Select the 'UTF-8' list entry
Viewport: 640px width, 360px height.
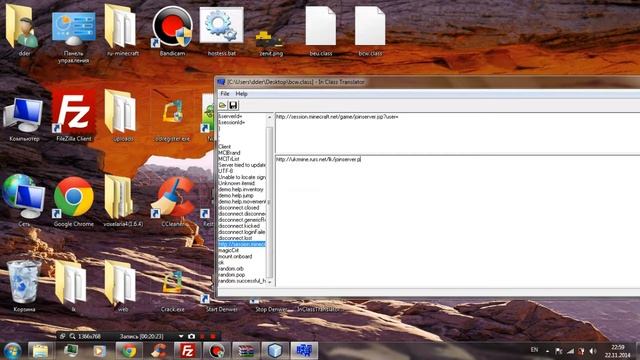click(x=226, y=171)
